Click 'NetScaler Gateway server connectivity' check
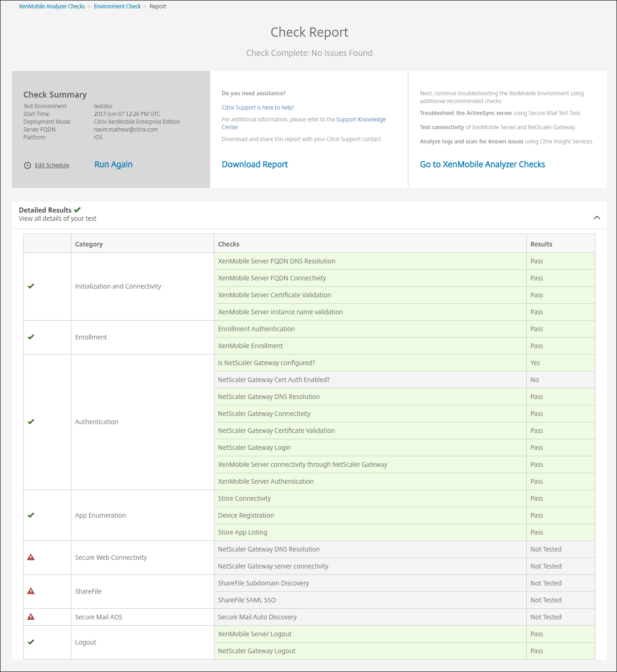This screenshot has width=617, height=672. click(x=370, y=566)
